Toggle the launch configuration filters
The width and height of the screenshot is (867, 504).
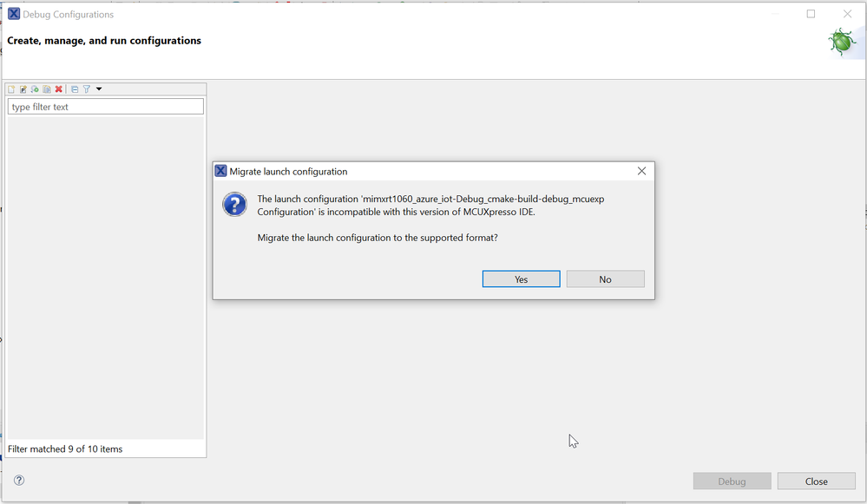tap(86, 88)
